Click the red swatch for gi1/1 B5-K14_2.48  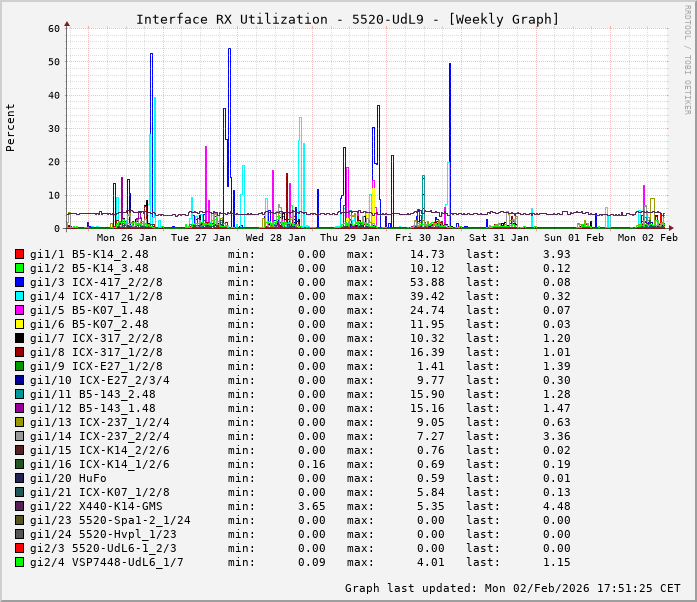tap(19, 254)
